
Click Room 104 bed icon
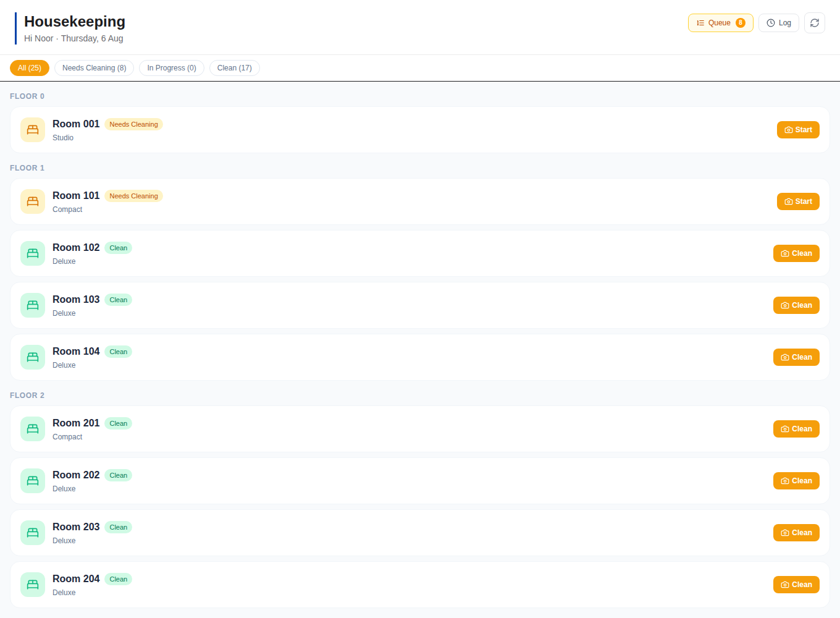[x=33, y=357]
